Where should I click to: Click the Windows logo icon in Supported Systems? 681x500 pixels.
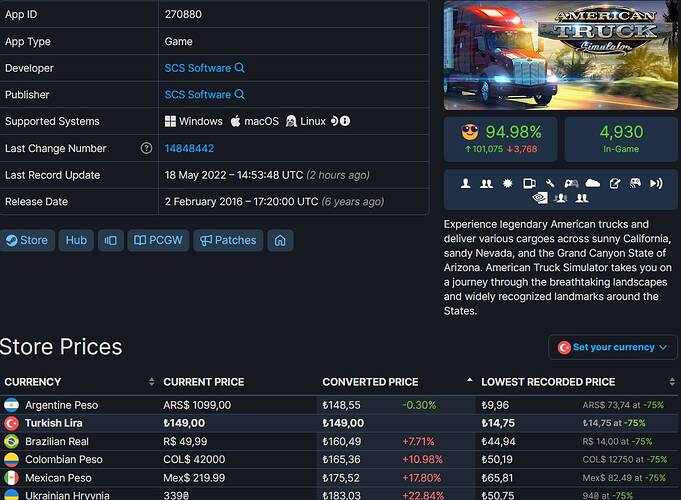[x=170, y=121]
